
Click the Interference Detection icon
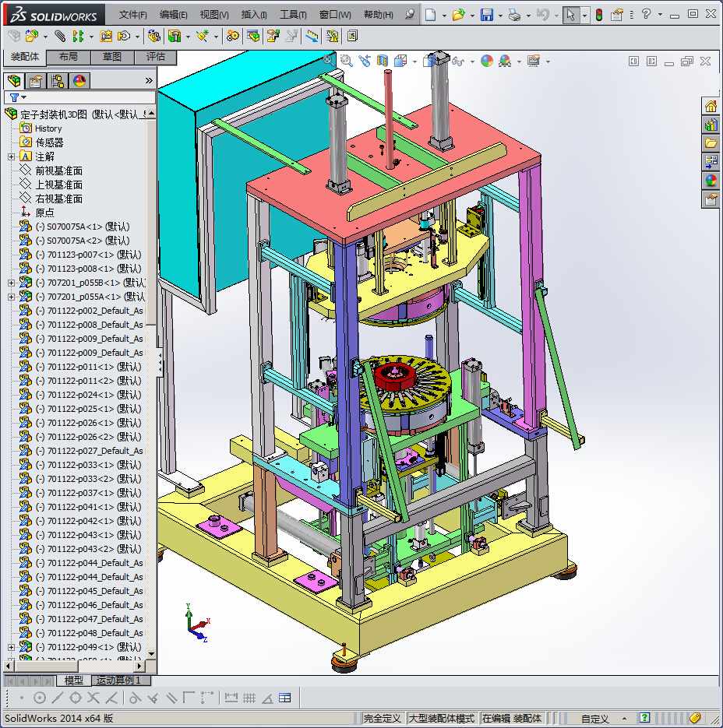point(332,36)
